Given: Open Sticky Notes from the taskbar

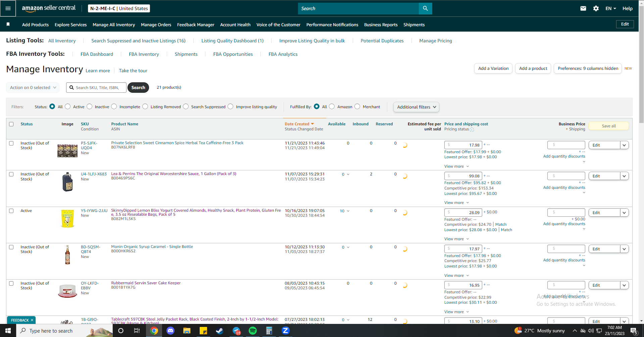Looking at the screenshot, I should click(x=203, y=331).
